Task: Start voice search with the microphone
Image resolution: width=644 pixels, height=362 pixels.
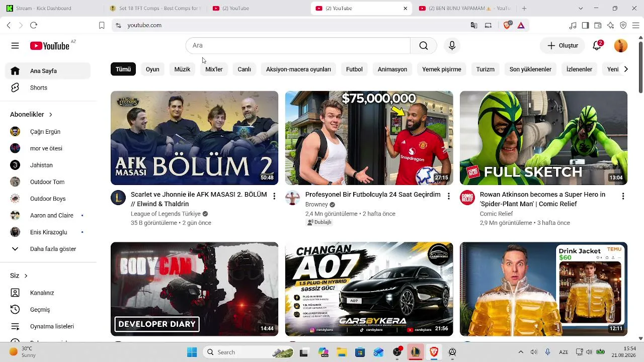Action: point(452,46)
